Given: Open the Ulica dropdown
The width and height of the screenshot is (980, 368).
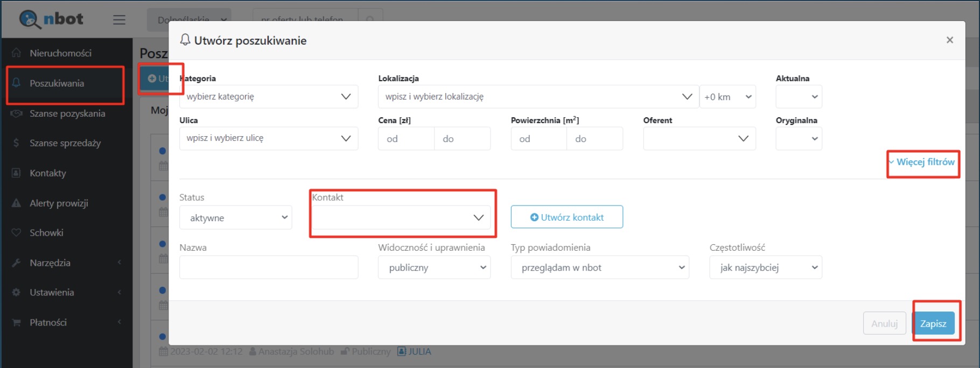Looking at the screenshot, I should [269, 138].
